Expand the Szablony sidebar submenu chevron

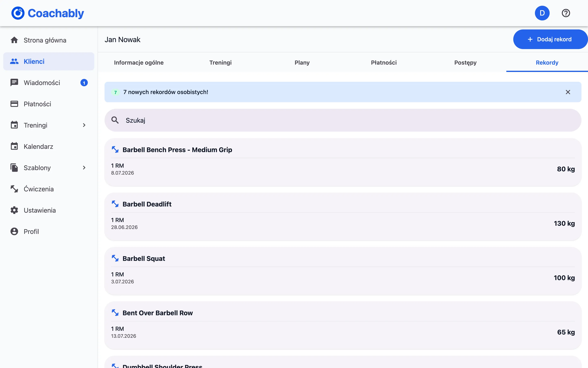[84, 168]
